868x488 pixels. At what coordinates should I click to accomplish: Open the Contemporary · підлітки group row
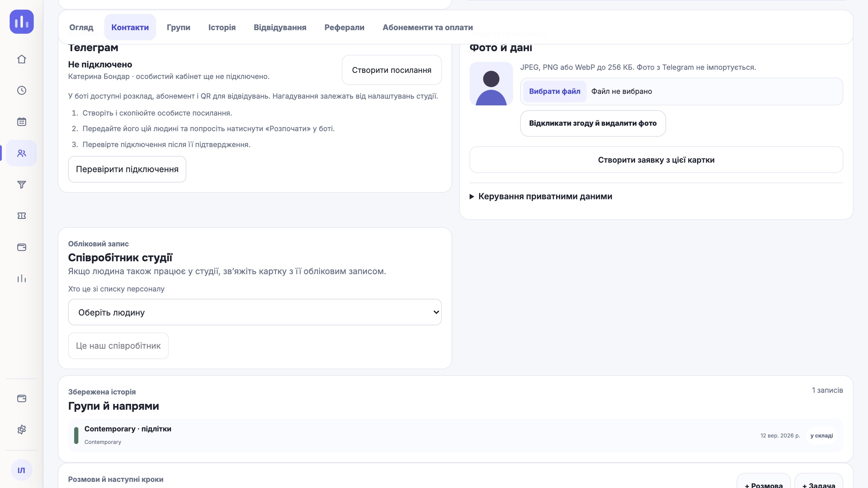pyautogui.click(x=456, y=435)
